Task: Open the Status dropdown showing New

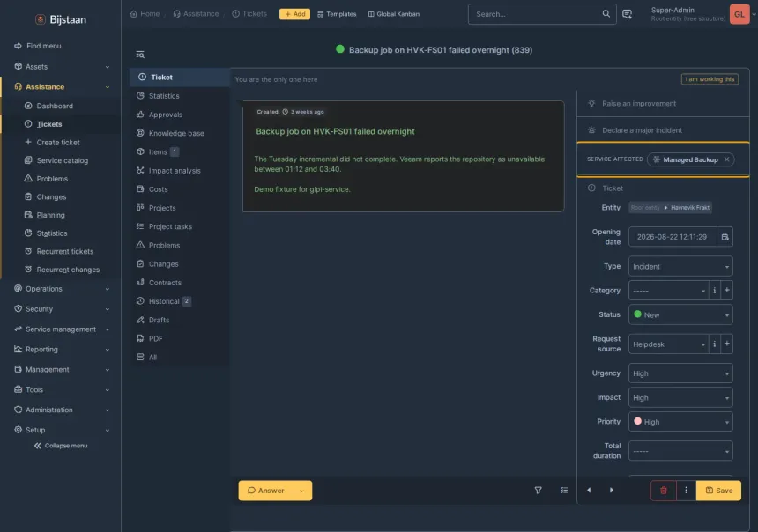Action: point(680,314)
